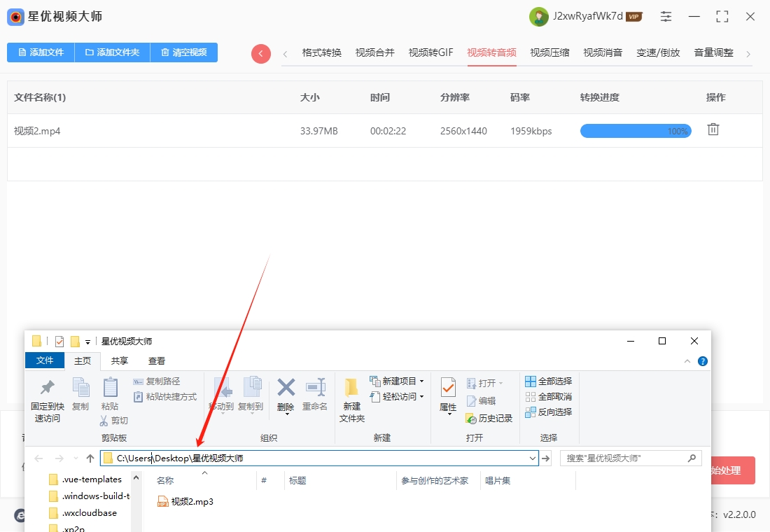Sort files by 名称 column header
The height and width of the screenshot is (532, 770).
pyautogui.click(x=165, y=480)
